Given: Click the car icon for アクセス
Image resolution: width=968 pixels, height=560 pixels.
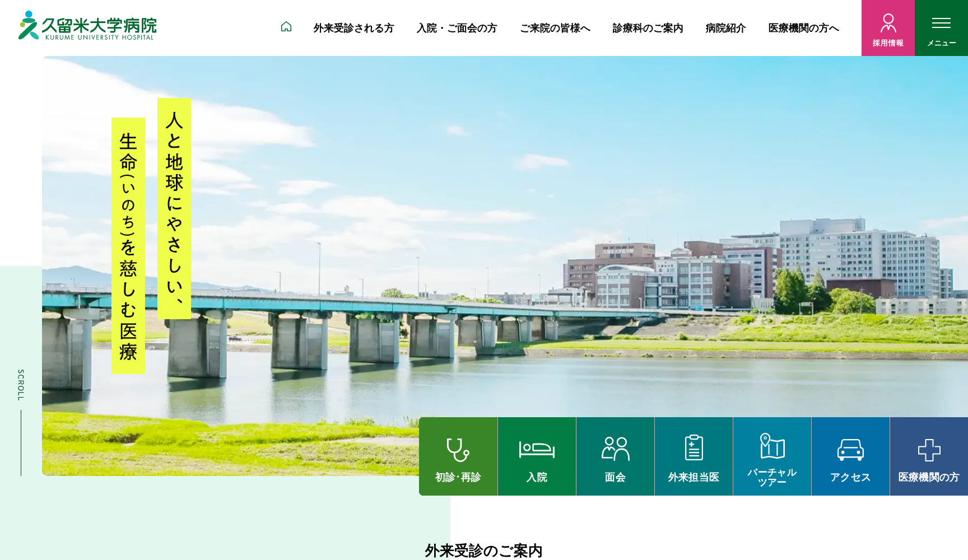Looking at the screenshot, I should 850,448.
